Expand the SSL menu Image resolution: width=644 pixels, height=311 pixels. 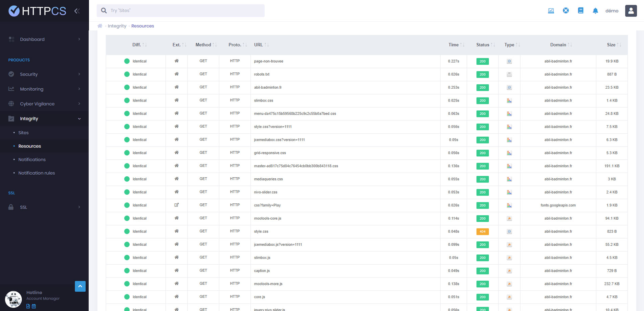coord(44,207)
